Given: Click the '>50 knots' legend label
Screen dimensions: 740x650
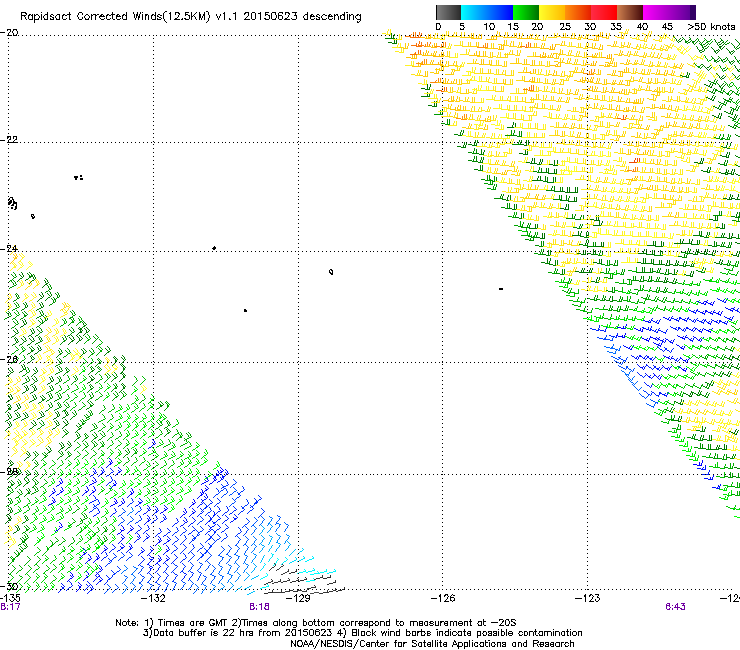Looking at the screenshot, I should [x=711, y=27].
